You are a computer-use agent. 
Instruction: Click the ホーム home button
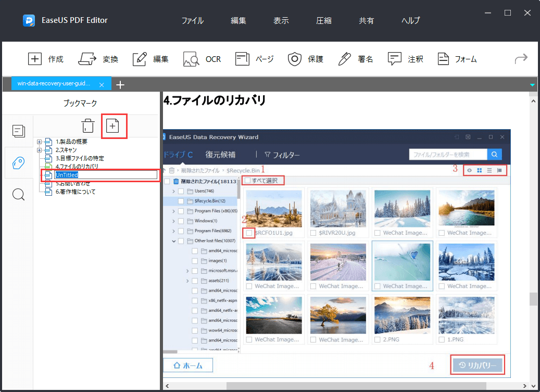188,365
